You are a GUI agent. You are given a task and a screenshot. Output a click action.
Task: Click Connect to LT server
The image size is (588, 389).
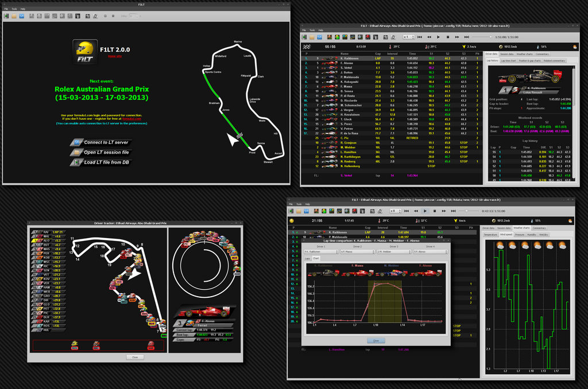pyautogui.click(x=101, y=142)
